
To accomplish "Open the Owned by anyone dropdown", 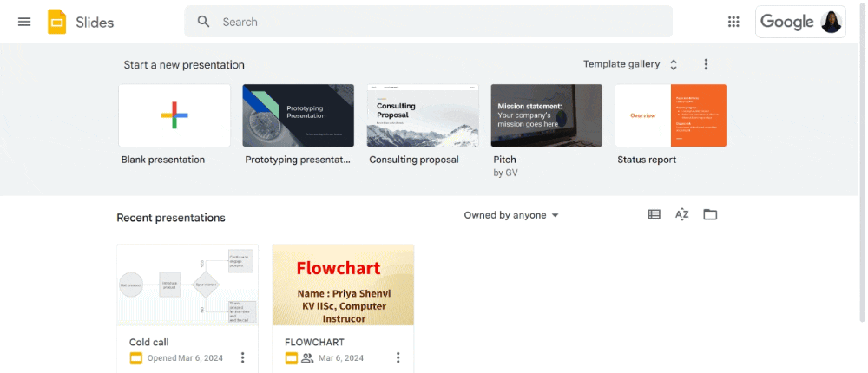I will tap(511, 215).
